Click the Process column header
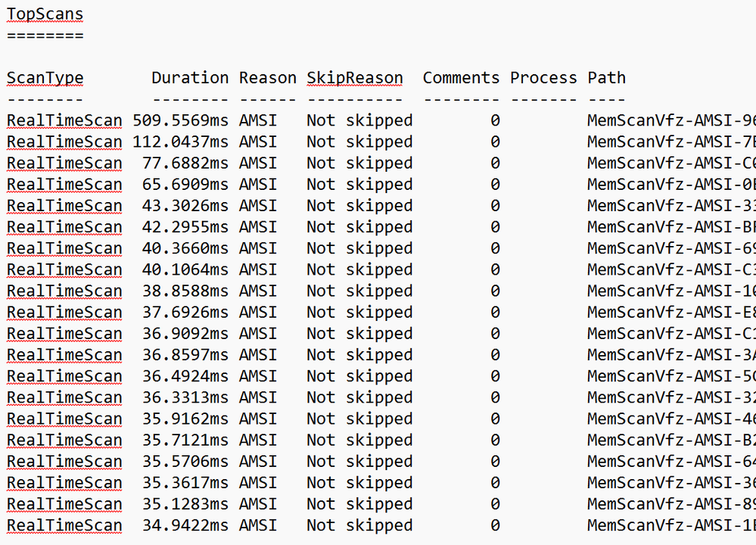 [x=543, y=78]
